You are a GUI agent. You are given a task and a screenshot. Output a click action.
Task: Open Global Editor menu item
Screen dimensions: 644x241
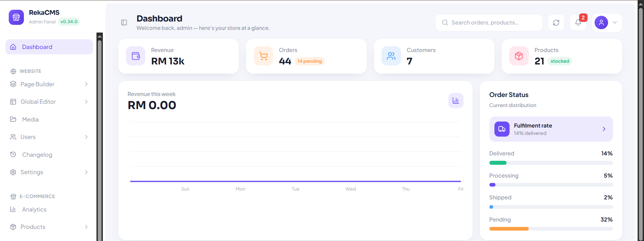click(49, 102)
